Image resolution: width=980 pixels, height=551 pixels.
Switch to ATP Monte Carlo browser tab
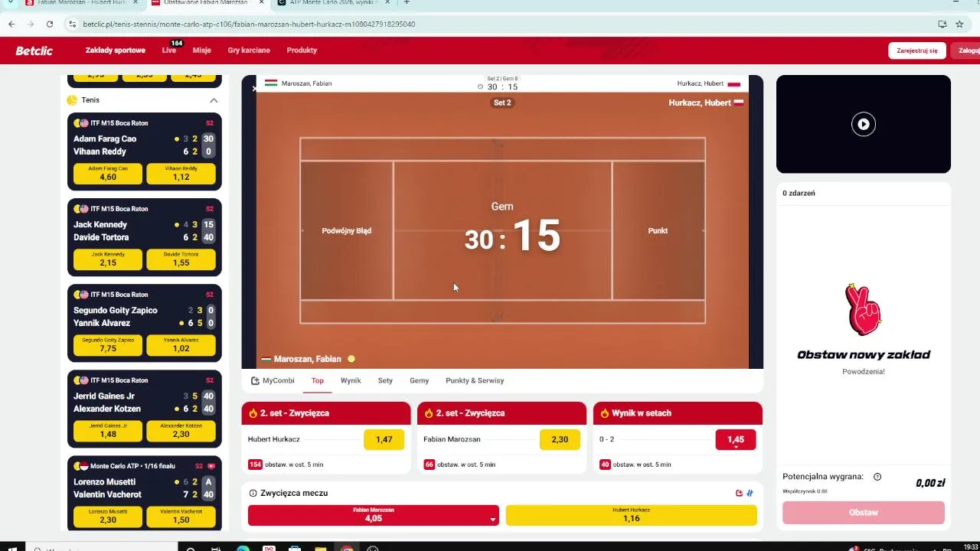tap(333, 3)
